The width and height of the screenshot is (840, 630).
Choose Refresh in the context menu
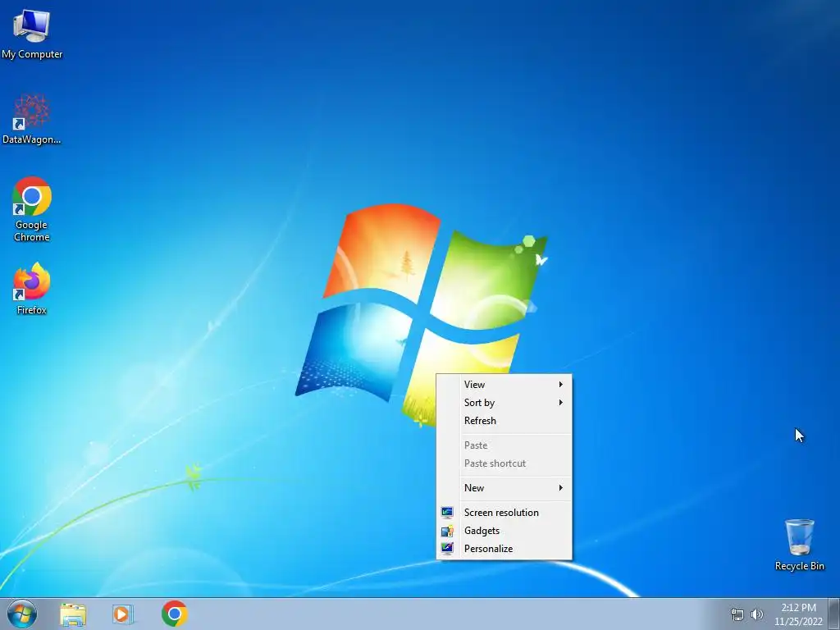504,421
